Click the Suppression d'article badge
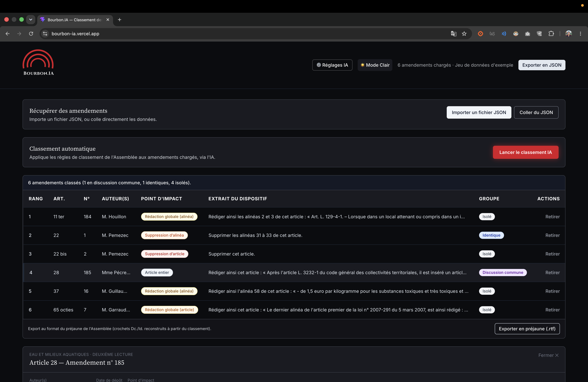This screenshot has height=382, width=588. (164, 254)
